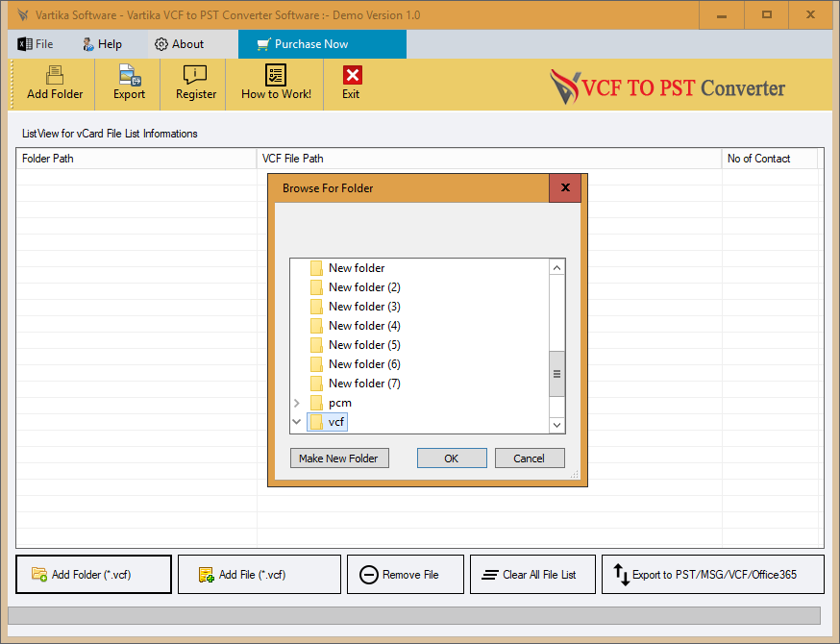
Task: Click the folder tree scrollbar thumb
Action: 557,374
